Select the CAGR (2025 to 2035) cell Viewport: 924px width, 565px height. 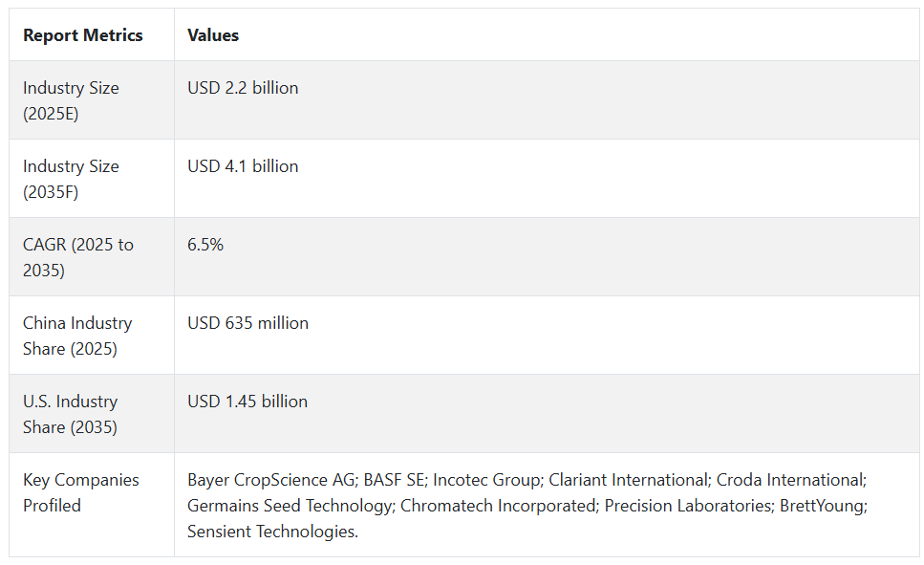click(92, 257)
